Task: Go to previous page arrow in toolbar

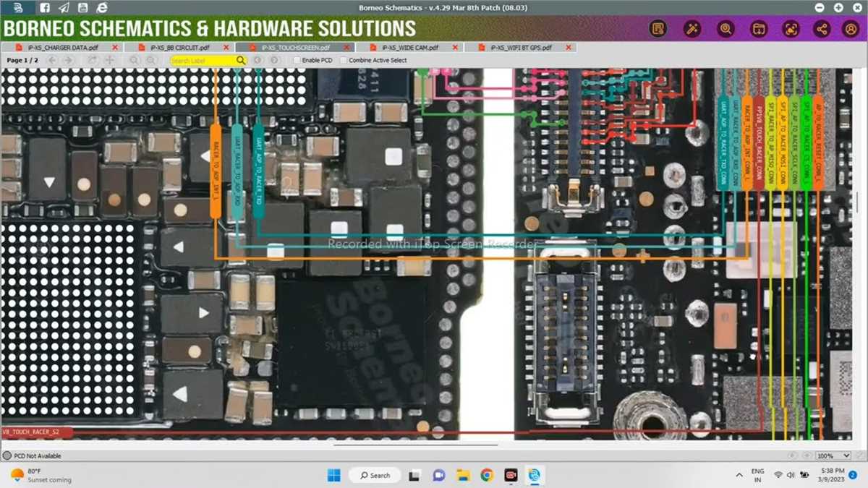Action: point(52,61)
